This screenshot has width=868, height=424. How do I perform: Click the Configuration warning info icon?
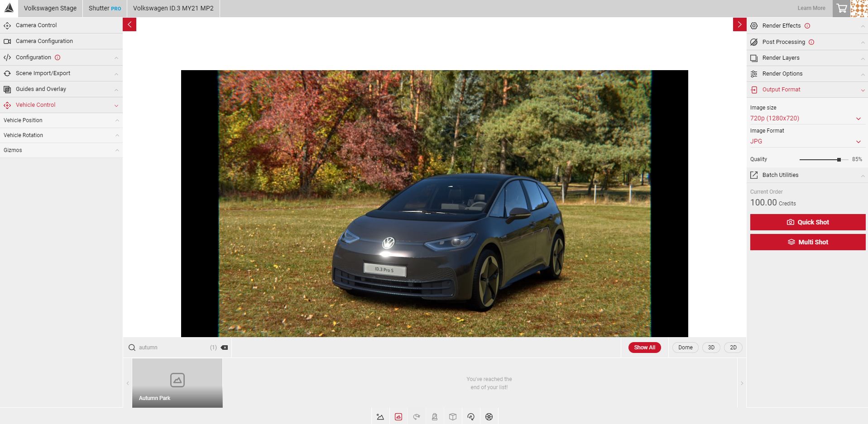[x=58, y=57]
